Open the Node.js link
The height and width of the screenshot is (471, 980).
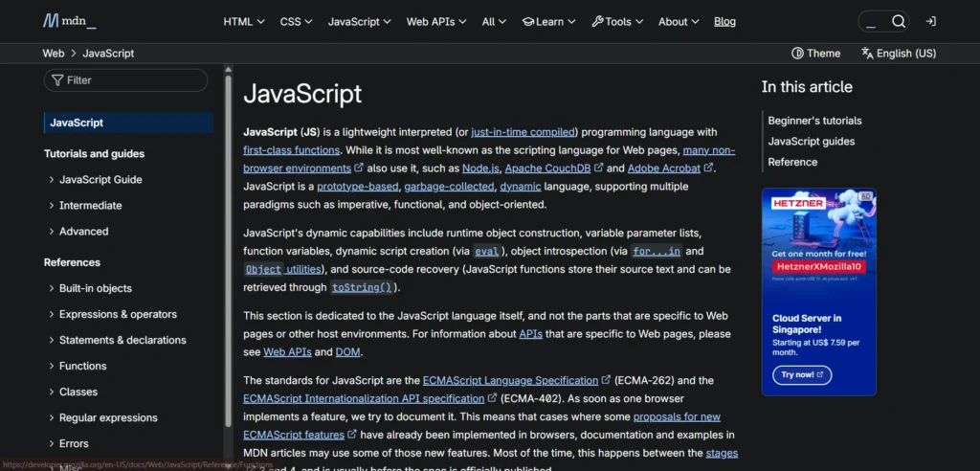point(480,168)
